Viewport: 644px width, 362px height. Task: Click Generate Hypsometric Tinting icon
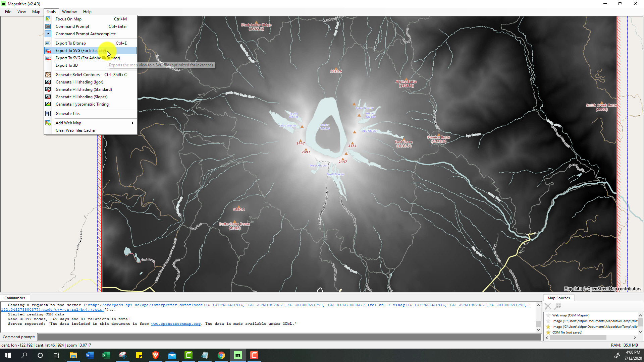coord(48,104)
